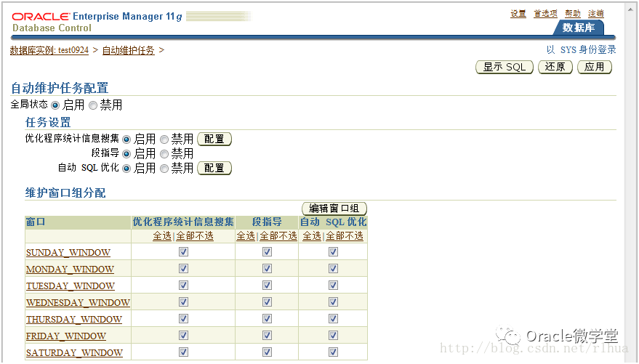Open the 帮助 link
Image resolution: width=639 pixels, height=364 pixels.
pos(573,13)
